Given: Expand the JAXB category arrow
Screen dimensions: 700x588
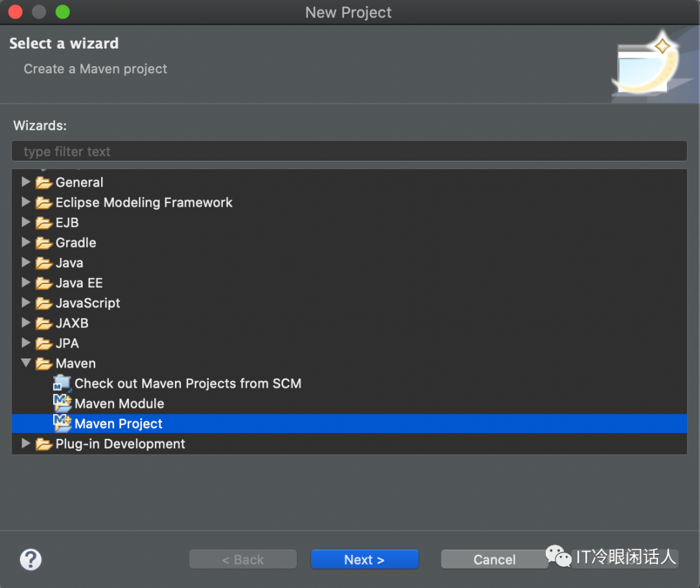Looking at the screenshot, I should point(26,322).
